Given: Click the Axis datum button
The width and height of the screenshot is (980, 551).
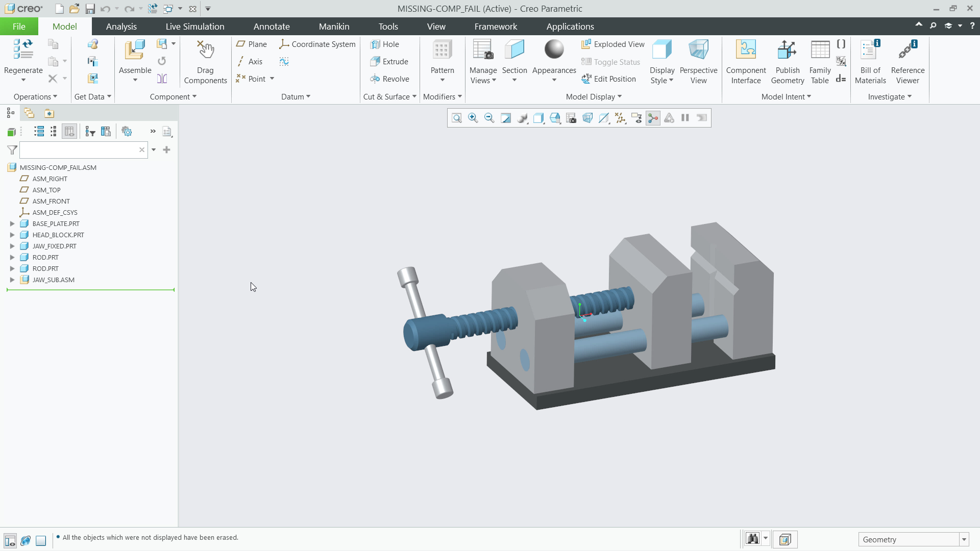Looking at the screenshot, I should point(250,62).
